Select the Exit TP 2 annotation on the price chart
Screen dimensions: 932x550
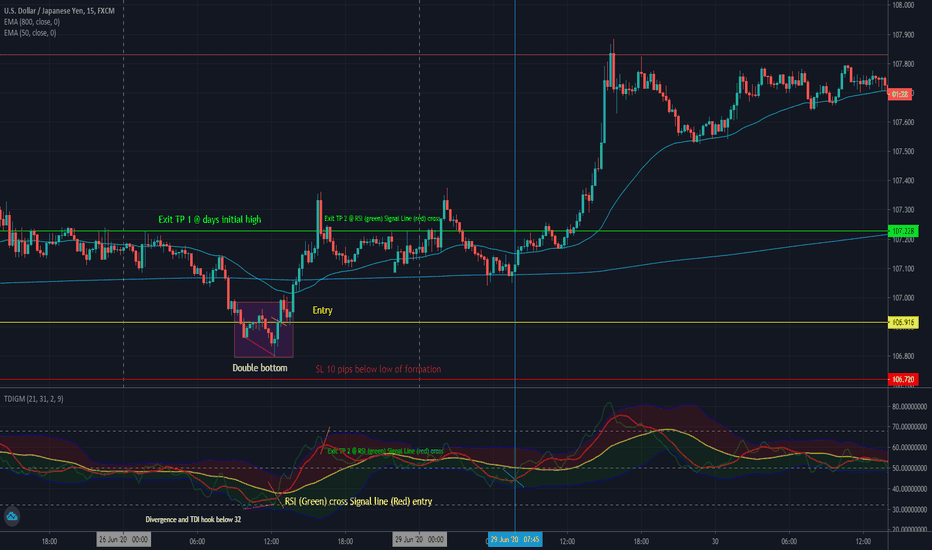pos(382,219)
